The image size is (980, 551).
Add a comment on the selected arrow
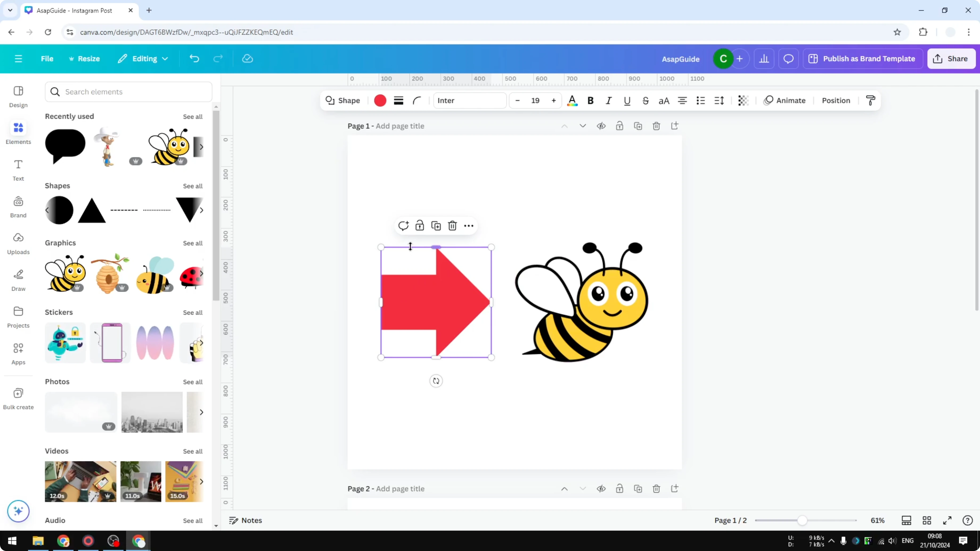pyautogui.click(x=404, y=225)
